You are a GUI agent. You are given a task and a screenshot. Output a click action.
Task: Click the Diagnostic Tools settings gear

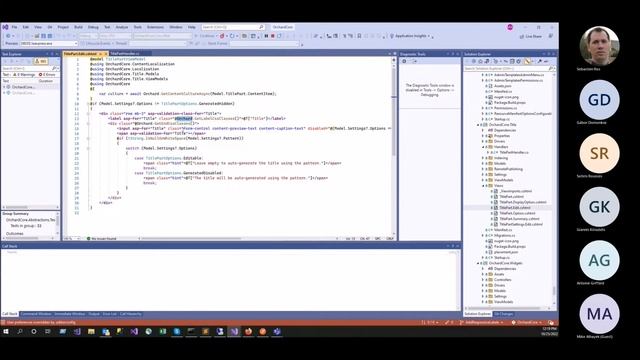coord(404,61)
